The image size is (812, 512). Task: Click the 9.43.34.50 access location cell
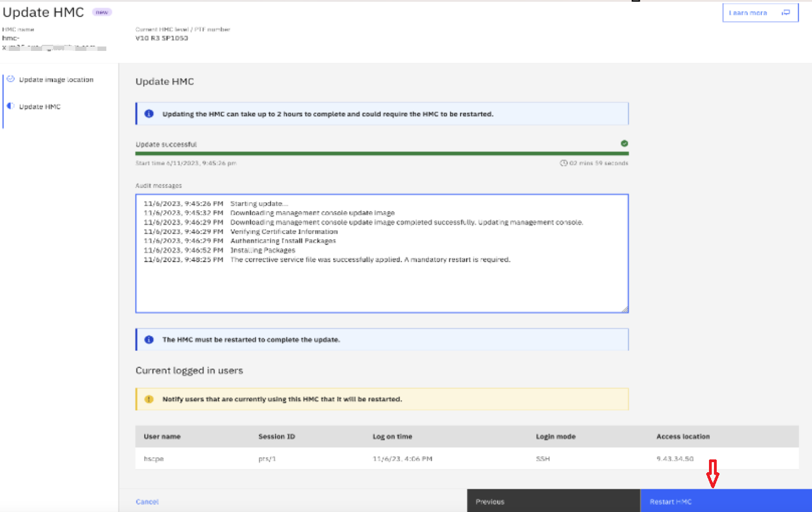point(675,459)
